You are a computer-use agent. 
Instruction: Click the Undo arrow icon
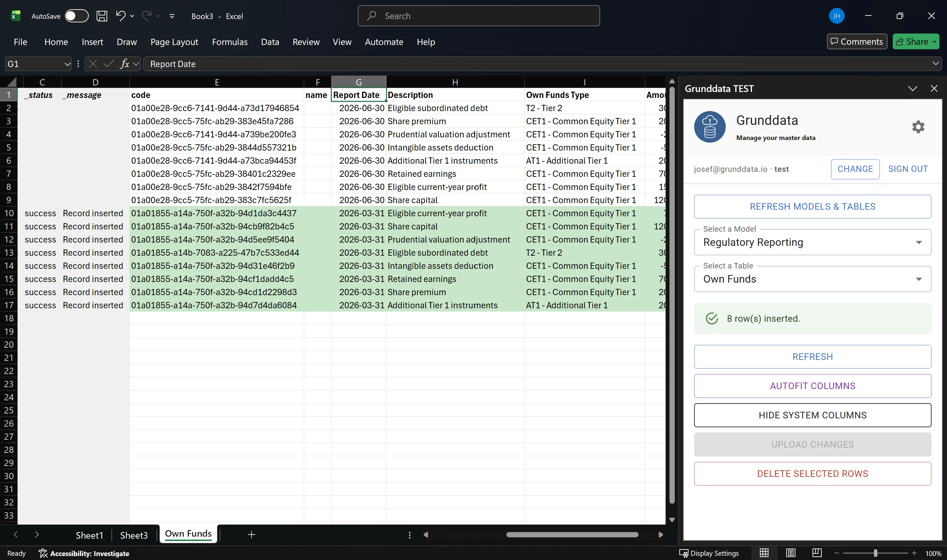click(x=120, y=16)
